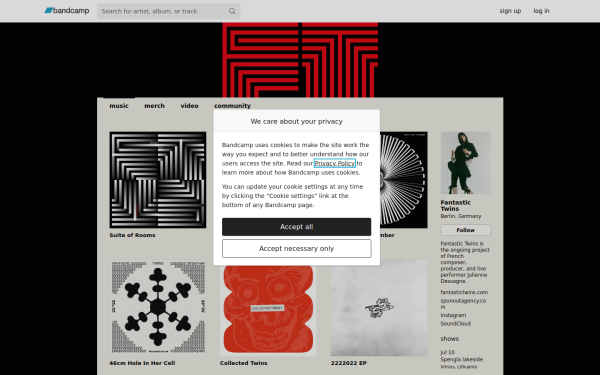Screen dimensions: 600x375
Task: Open the SoundCloud link
Action: point(455,323)
